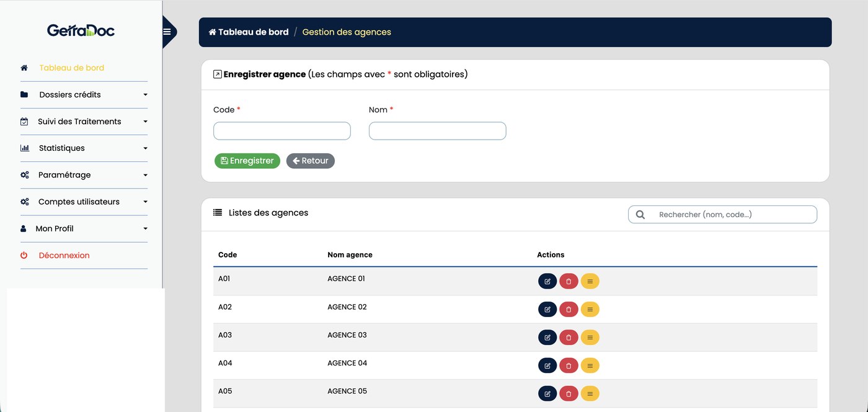Edit agency A01
This screenshot has width=868, height=412.
(x=547, y=282)
